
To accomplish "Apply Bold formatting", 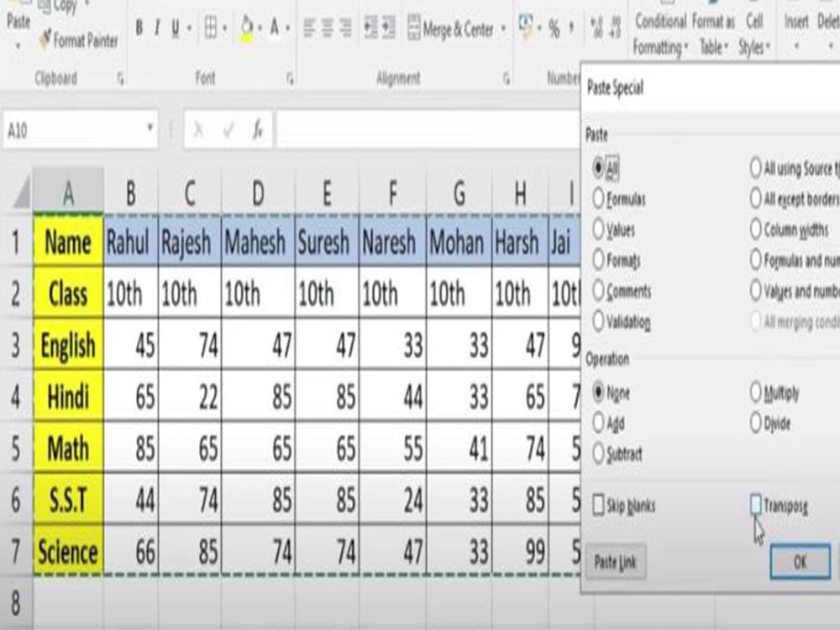I will [x=139, y=28].
